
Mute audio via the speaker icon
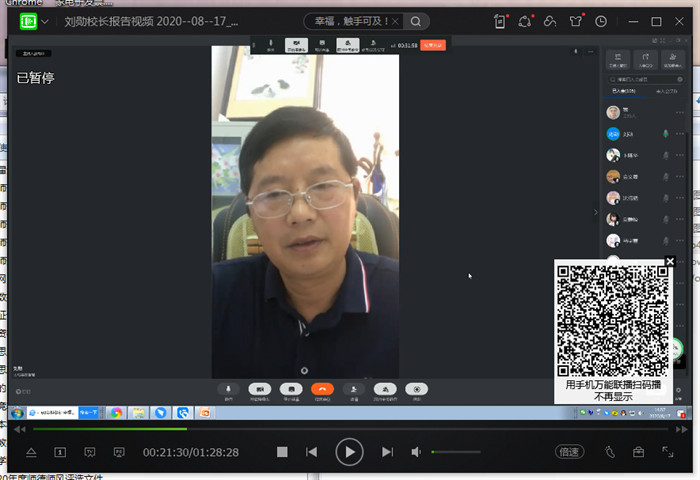[x=416, y=452]
